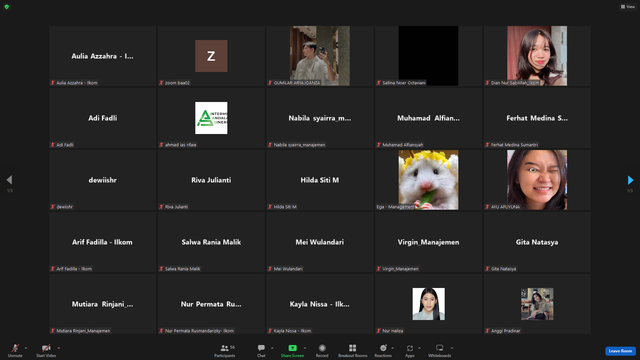Click the Gita Natasya participant name
Image resolution: width=640 pixels, height=360 pixels.
coord(537,242)
